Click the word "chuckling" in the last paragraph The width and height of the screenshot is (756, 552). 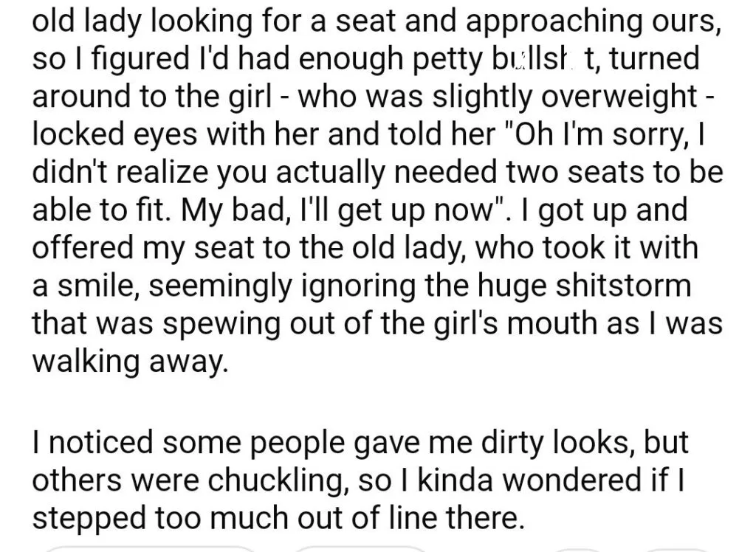coord(278,481)
